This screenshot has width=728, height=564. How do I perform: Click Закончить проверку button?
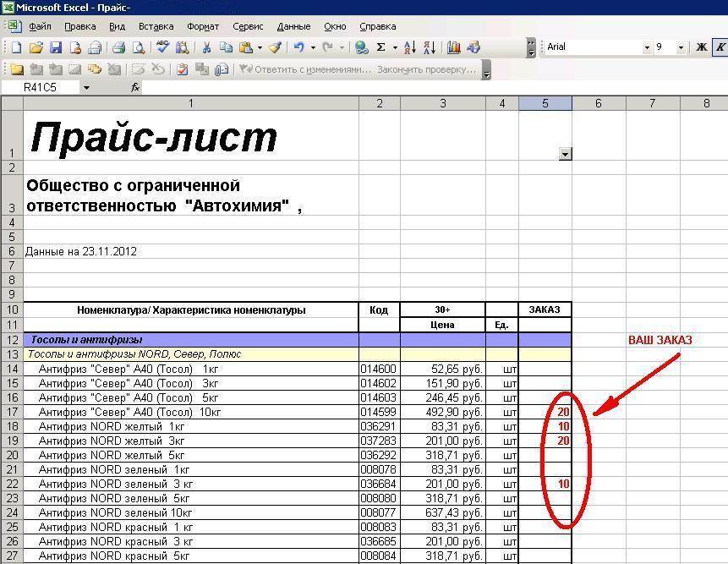pos(427,69)
